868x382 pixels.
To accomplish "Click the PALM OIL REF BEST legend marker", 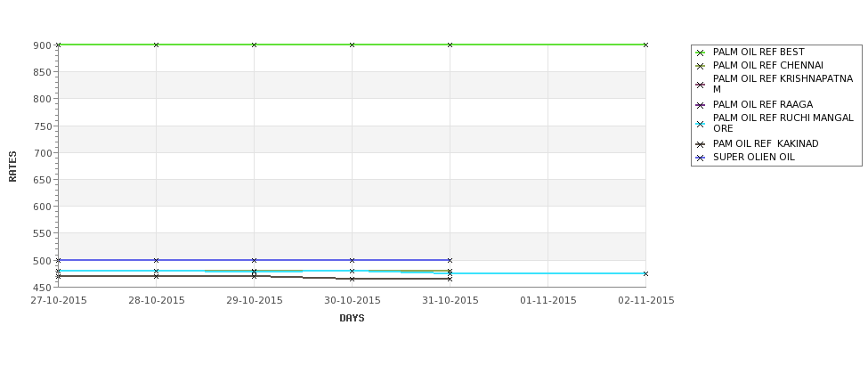I will pos(700,53).
